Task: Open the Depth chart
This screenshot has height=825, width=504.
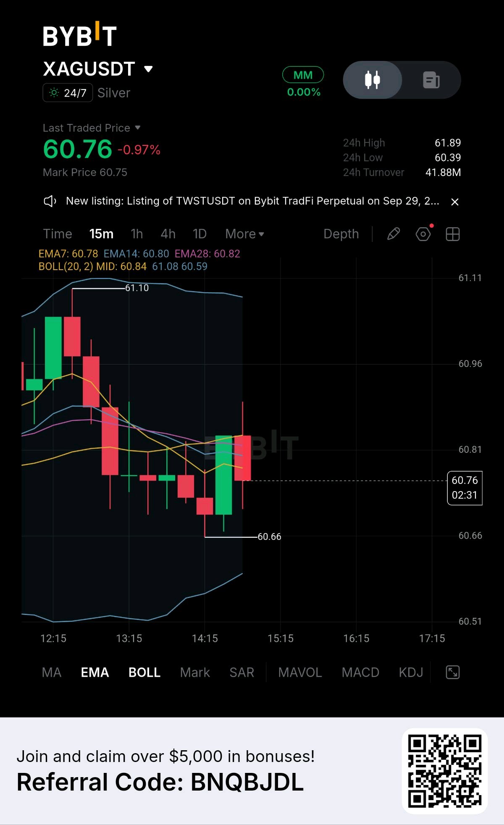Action: [341, 234]
